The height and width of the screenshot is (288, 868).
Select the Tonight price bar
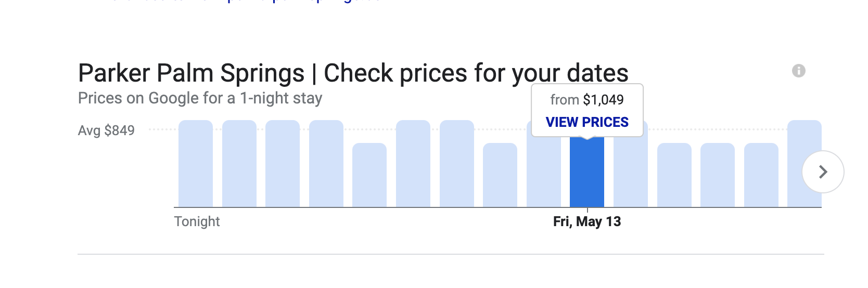coord(196,164)
